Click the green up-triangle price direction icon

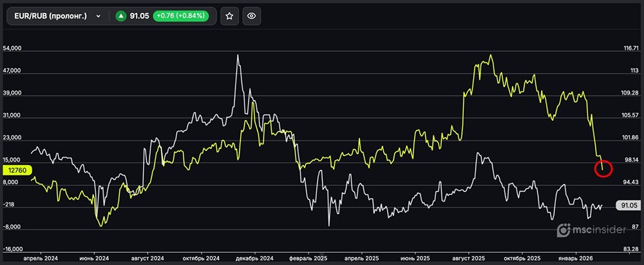[x=120, y=16]
